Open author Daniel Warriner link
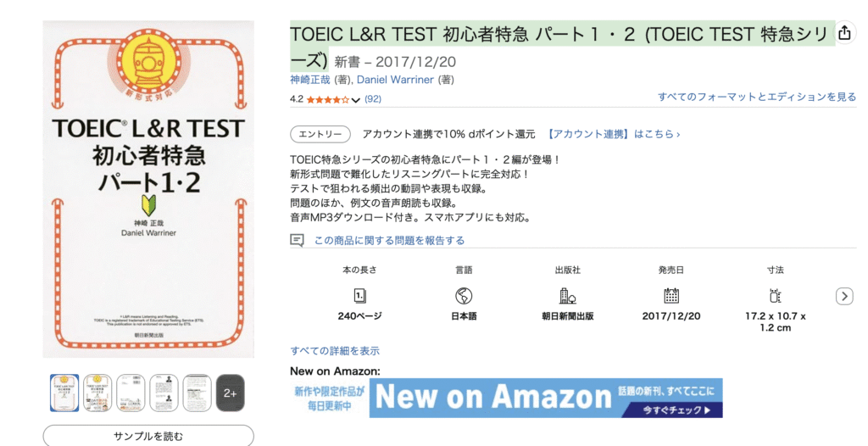 (395, 80)
